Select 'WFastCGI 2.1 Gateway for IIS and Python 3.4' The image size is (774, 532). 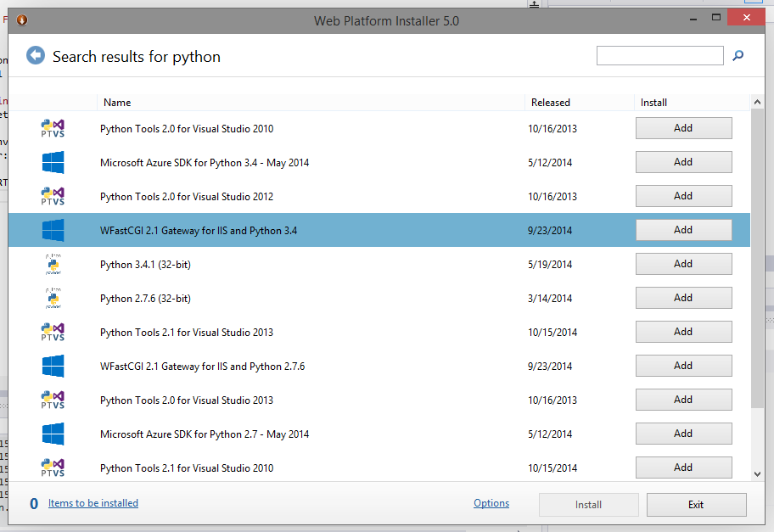coord(199,231)
